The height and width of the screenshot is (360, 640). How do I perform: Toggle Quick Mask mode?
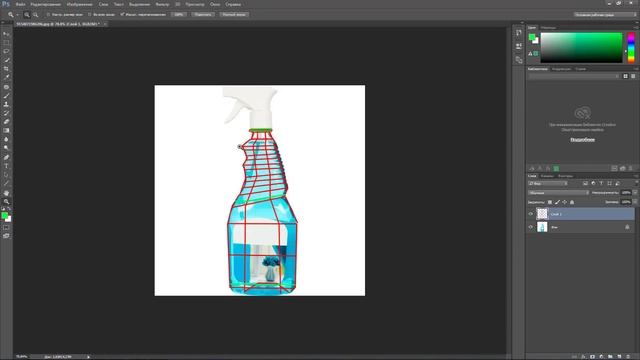[6, 228]
